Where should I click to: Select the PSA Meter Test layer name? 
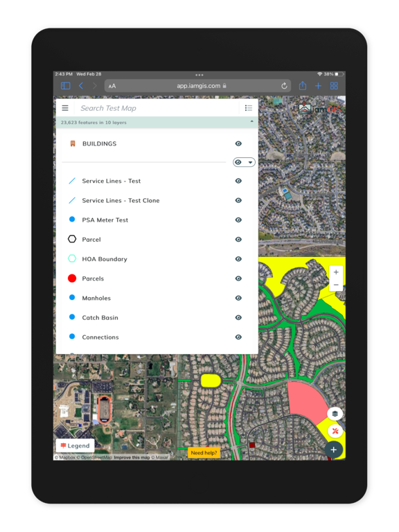[x=105, y=220]
